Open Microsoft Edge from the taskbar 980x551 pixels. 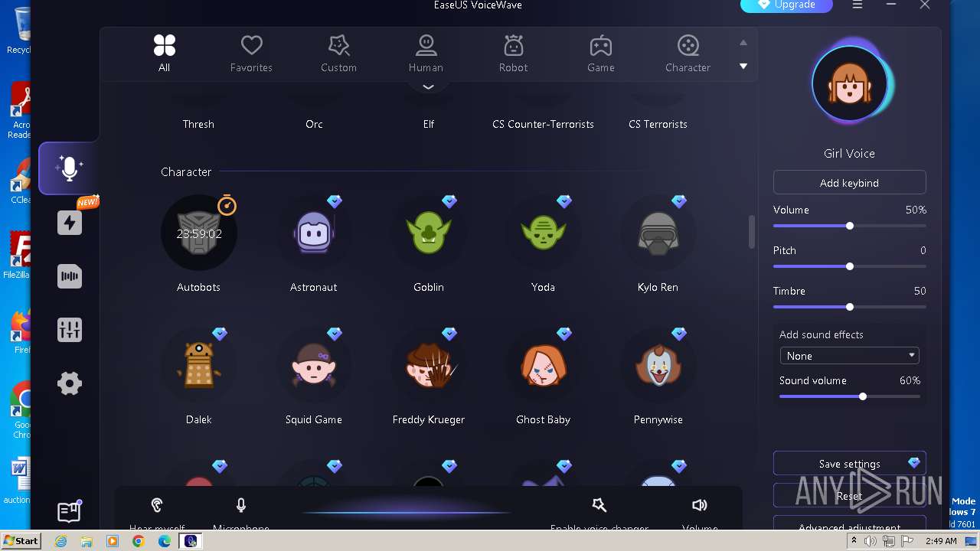pyautogui.click(x=164, y=541)
